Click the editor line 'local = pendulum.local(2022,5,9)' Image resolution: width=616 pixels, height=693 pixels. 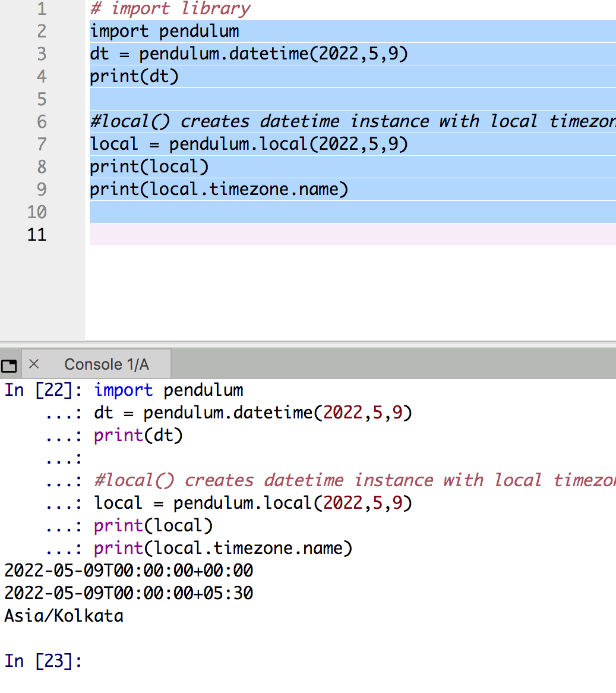(249, 144)
